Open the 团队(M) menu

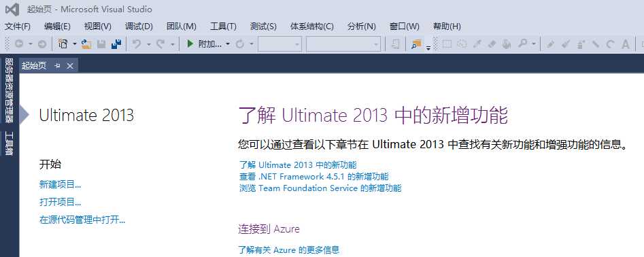(x=181, y=27)
